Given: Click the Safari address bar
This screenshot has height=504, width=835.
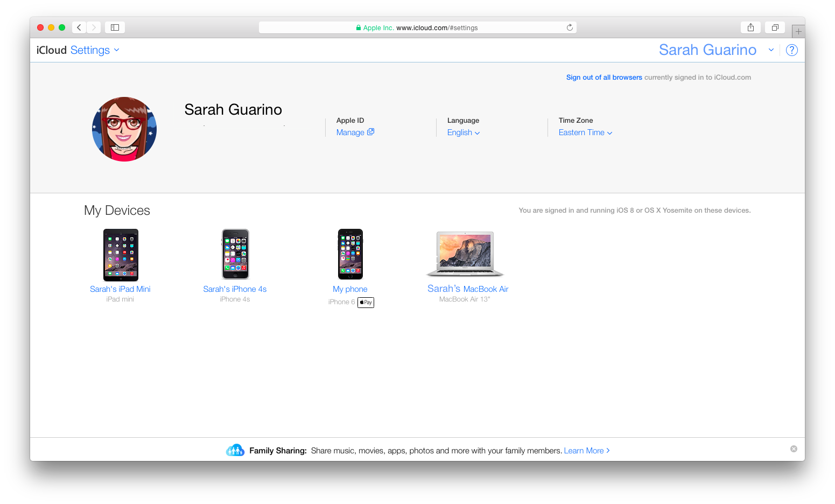Looking at the screenshot, I should (417, 27).
